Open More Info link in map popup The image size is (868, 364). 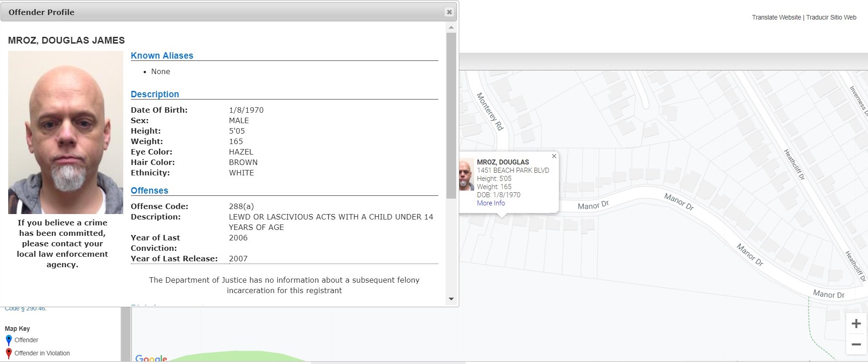tap(491, 203)
